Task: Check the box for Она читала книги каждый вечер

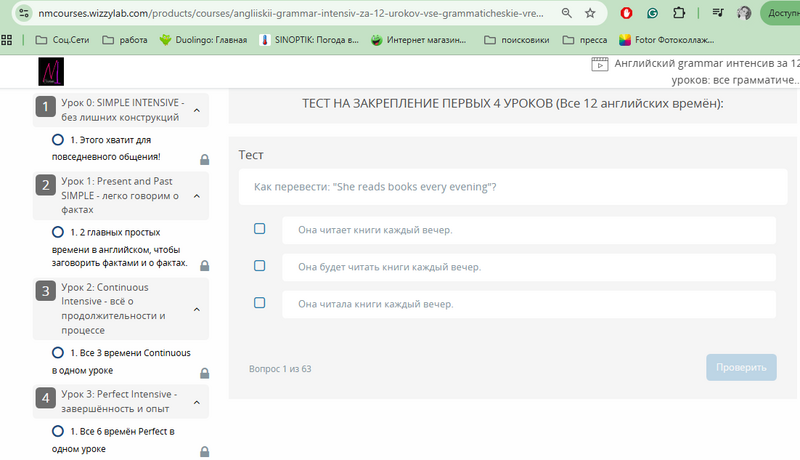Action: pyautogui.click(x=260, y=303)
